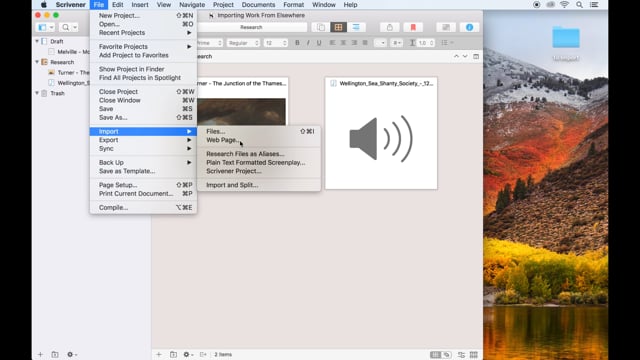Expand the Export submenu
This screenshot has width=640, height=360.
tap(143, 140)
